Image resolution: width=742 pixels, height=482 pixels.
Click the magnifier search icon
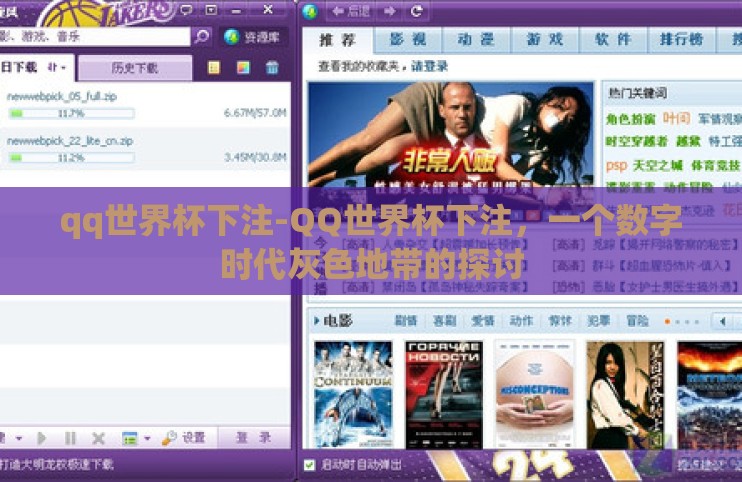pyautogui.click(x=202, y=36)
